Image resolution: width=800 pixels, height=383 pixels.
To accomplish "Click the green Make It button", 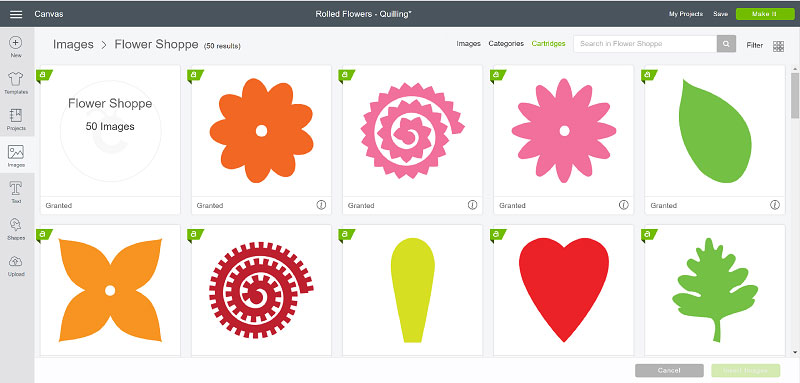I will 765,14.
